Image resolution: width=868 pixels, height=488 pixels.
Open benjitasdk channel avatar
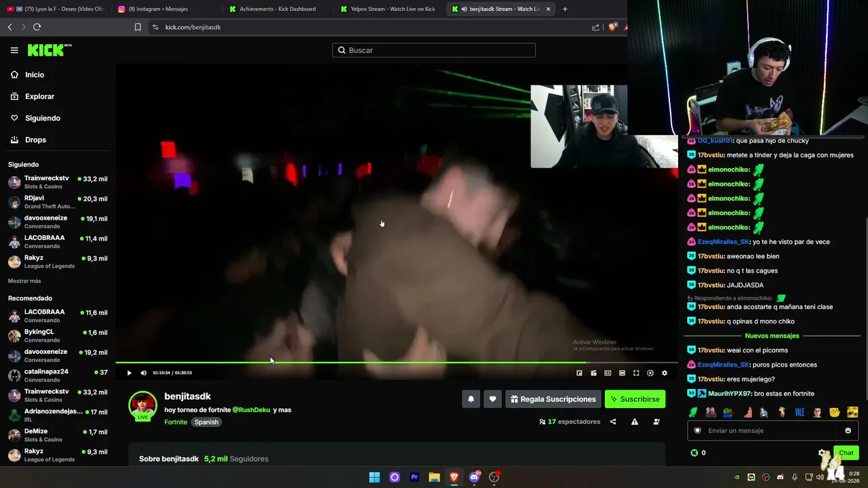(x=143, y=405)
